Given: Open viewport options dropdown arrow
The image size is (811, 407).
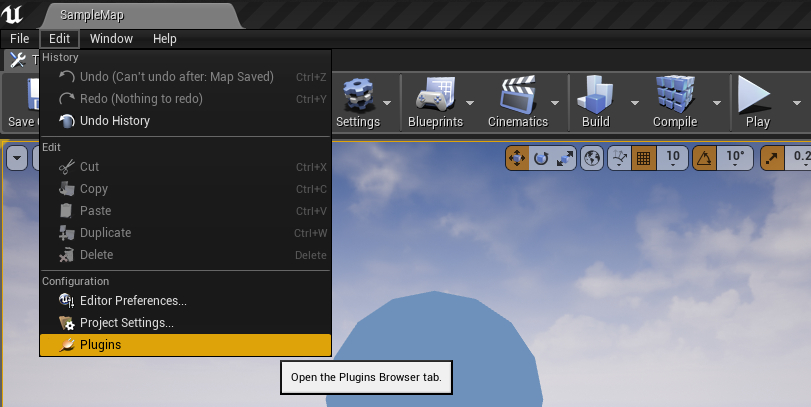Looking at the screenshot, I should click(17, 158).
